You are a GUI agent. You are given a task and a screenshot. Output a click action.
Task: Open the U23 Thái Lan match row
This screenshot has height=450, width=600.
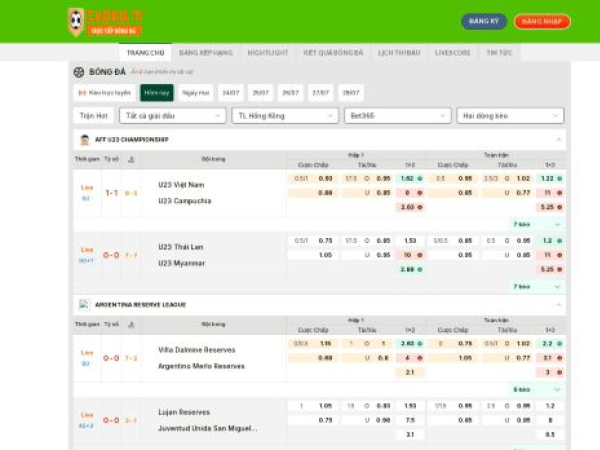181,246
